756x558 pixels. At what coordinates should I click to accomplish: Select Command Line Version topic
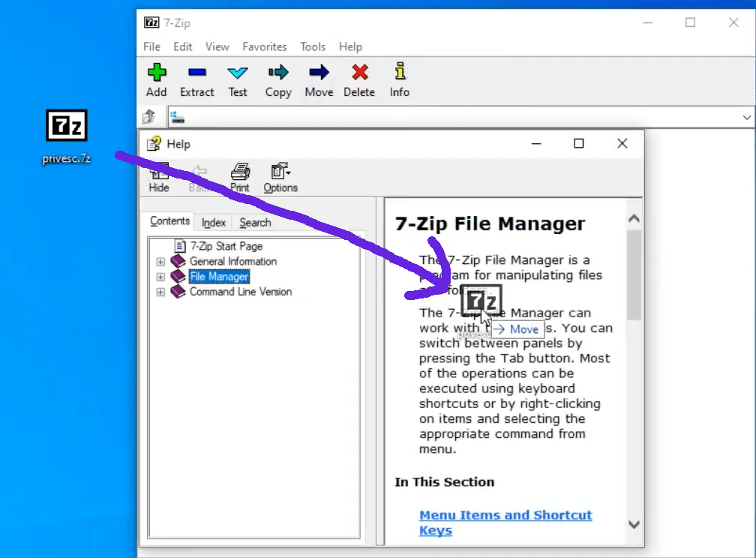click(x=241, y=292)
